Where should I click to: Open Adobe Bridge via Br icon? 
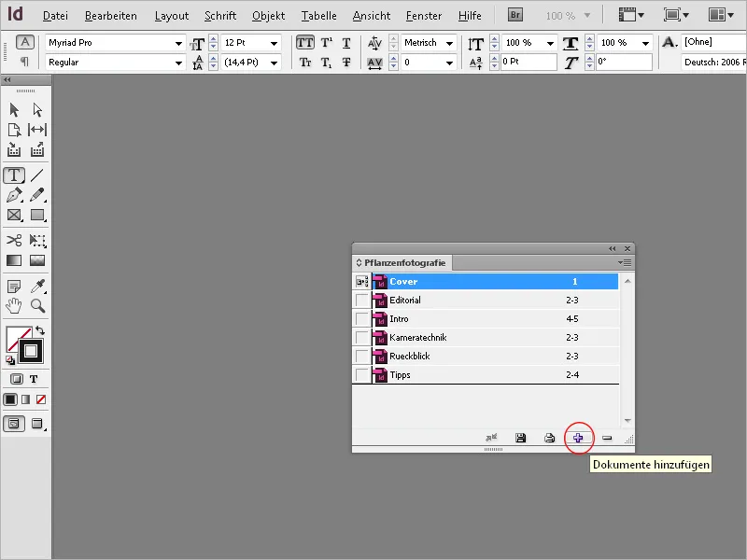click(x=515, y=15)
